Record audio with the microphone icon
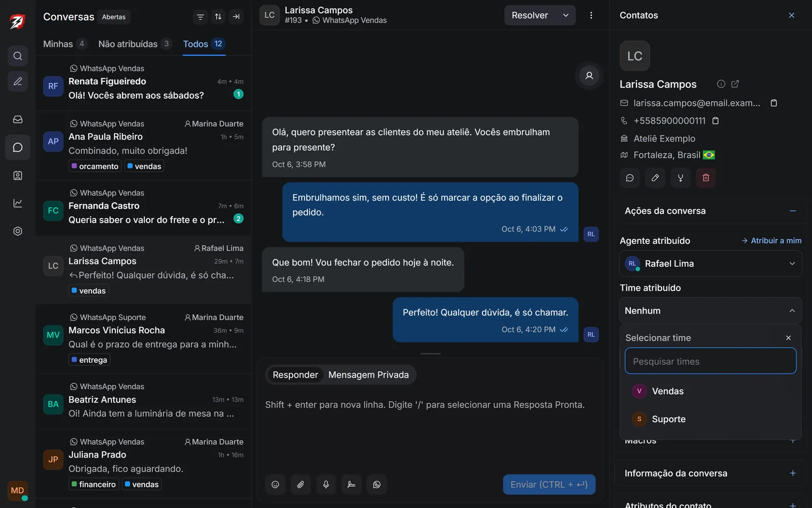The image size is (812, 508). tap(326, 485)
